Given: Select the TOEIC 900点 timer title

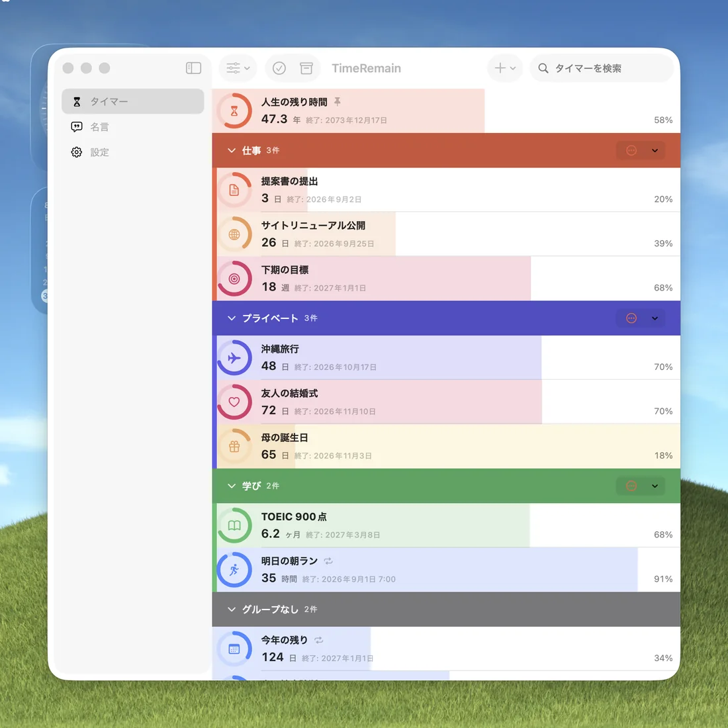Looking at the screenshot, I should (x=294, y=517).
